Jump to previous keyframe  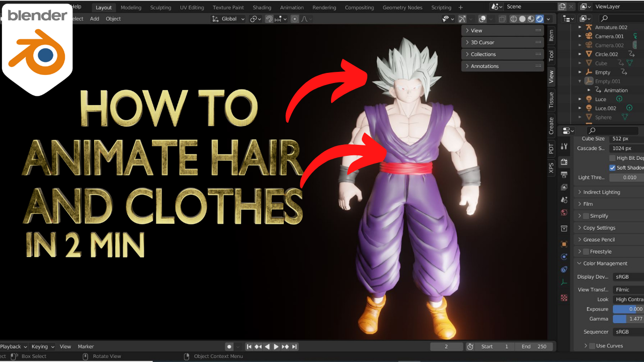pyautogui.click(x=258, y=346)
